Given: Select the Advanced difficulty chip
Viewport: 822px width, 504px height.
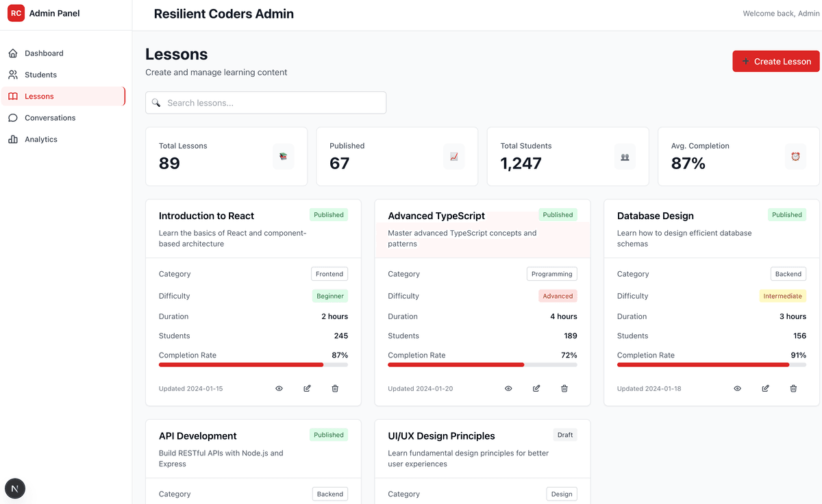Looking at the screenshot, I should coord(558,296).
